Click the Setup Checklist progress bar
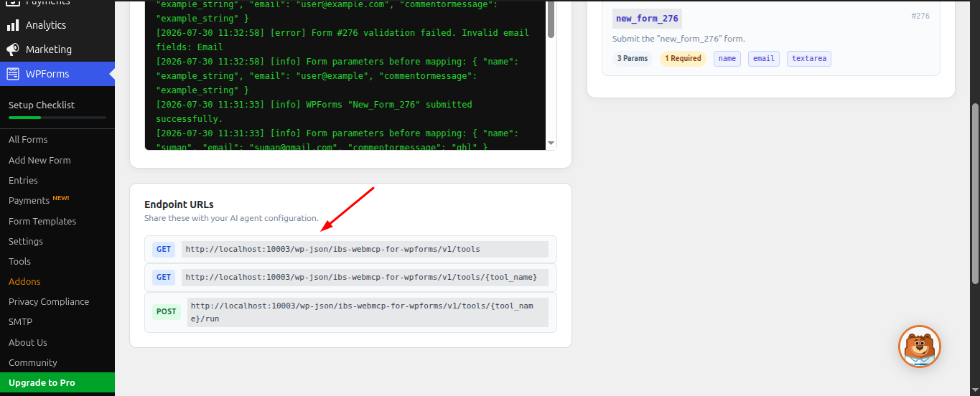This screenshot has width=980, height=396. tap(57, 117)
